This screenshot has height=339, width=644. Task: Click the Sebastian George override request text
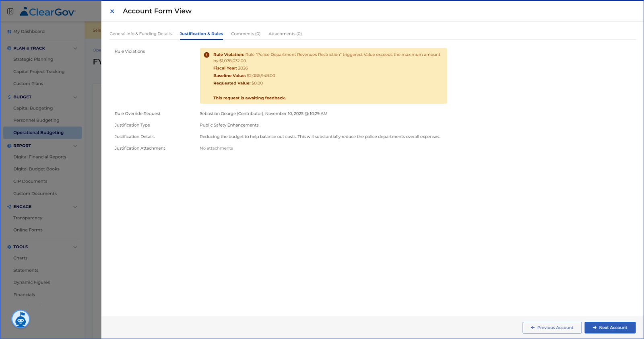click(264, 114)
